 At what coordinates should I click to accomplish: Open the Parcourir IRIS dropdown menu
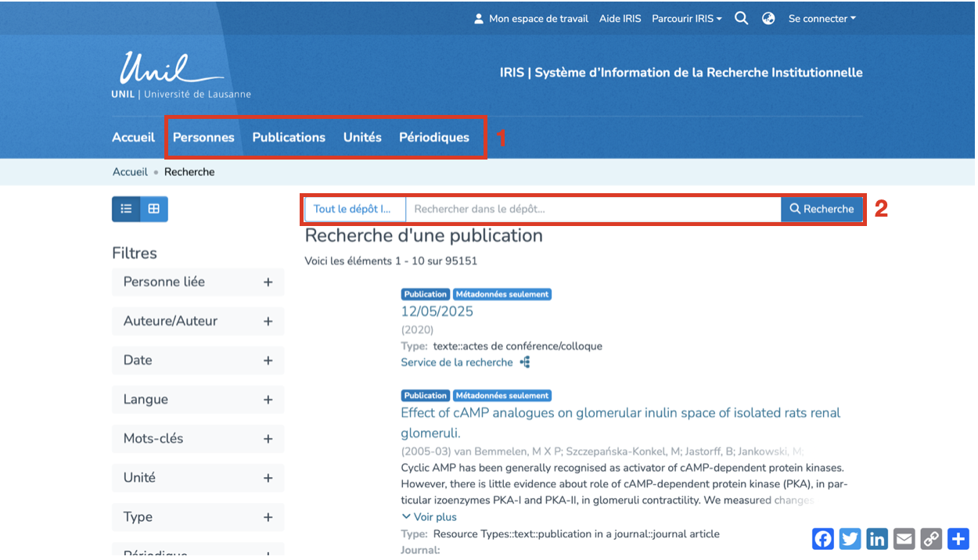click(x=687, y=19)
